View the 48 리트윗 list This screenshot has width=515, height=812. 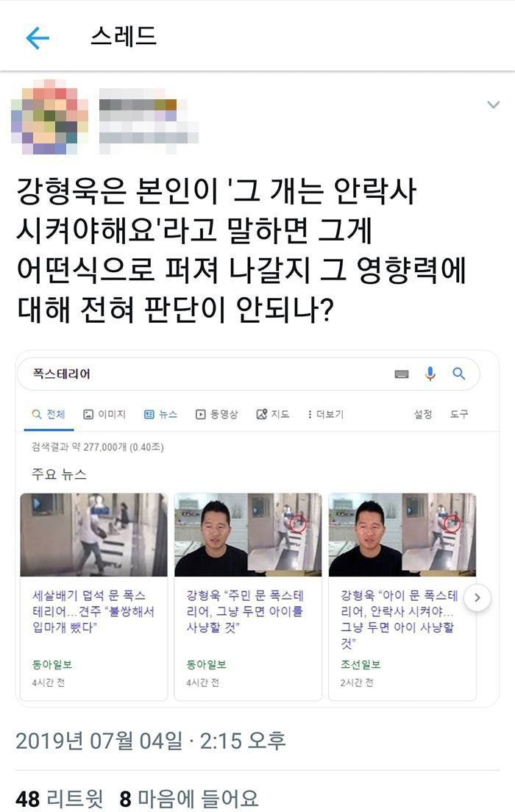(59, 799)
